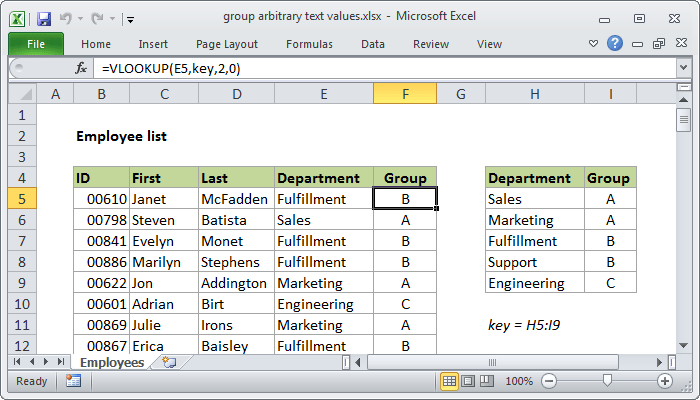This screenshot has width=700, height=400.
Task: Undo the last action
Action: click(66, 19)
